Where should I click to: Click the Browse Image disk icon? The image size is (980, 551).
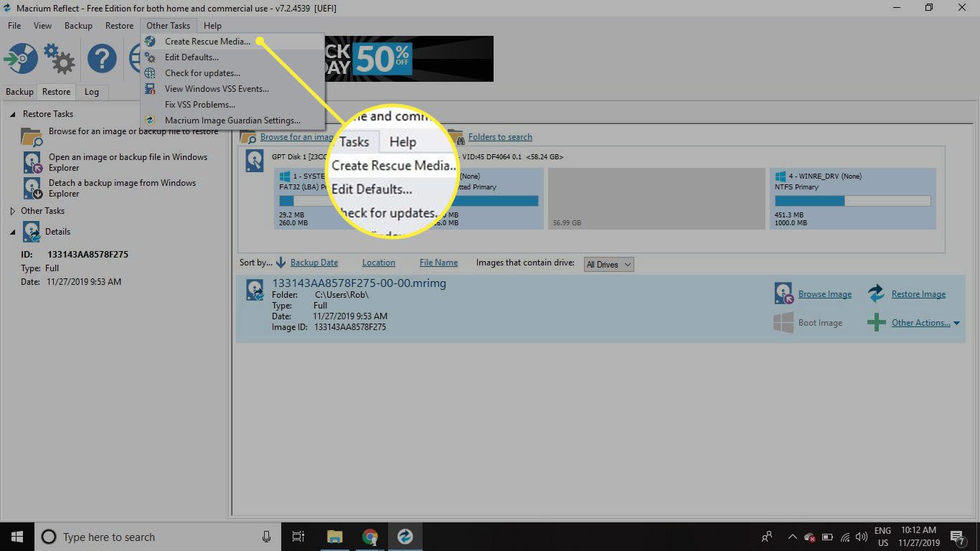tap(783, 293)
